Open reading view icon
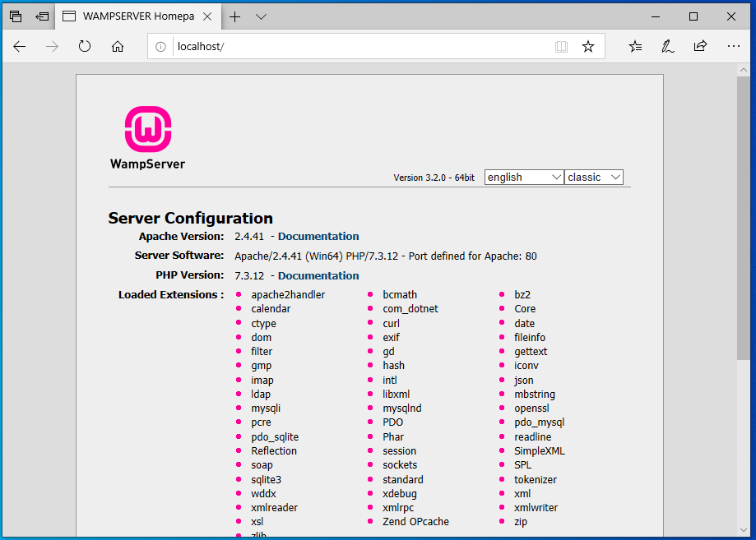Screen dimensions: 756x540 [x=561, y=47]
